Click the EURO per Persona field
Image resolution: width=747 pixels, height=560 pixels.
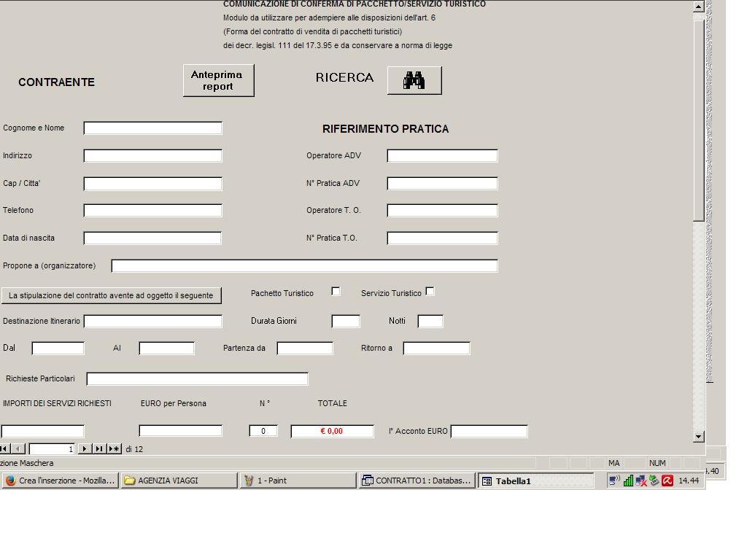tap(181, 432)
